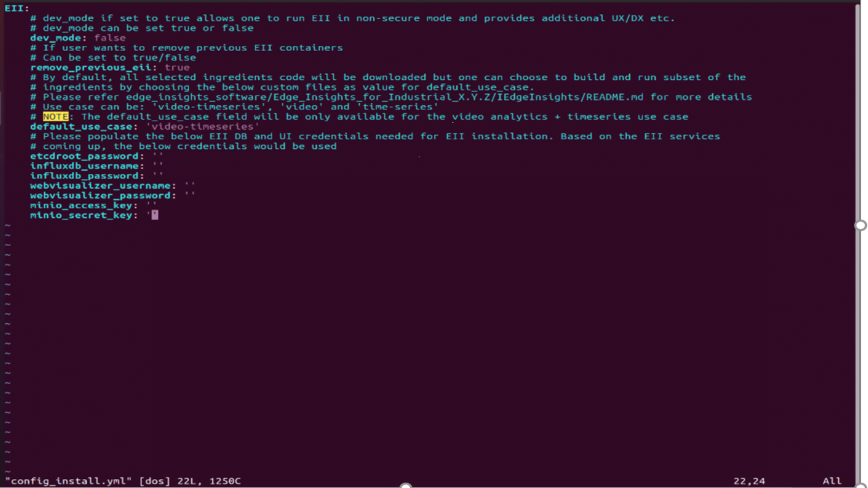
Task: Click the remove_previous_eii true value
Action: 177,67
